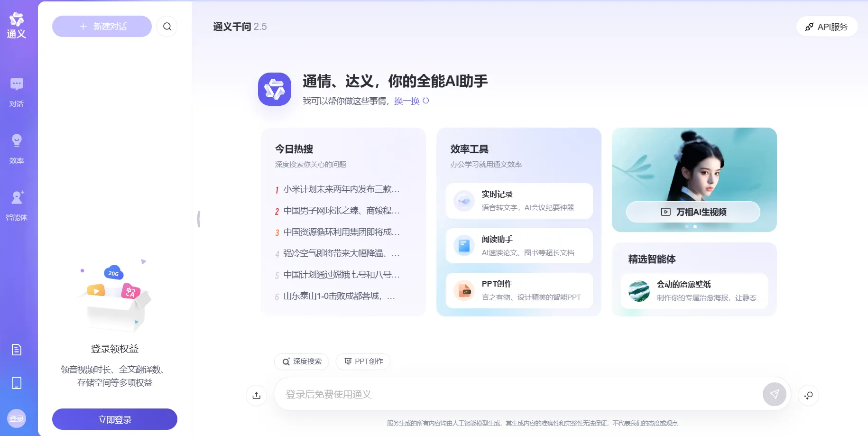This screenshot has height=436, width=868.
Task: Click the mobile phone icon in the sidebar
Action: tap(17, 383)
